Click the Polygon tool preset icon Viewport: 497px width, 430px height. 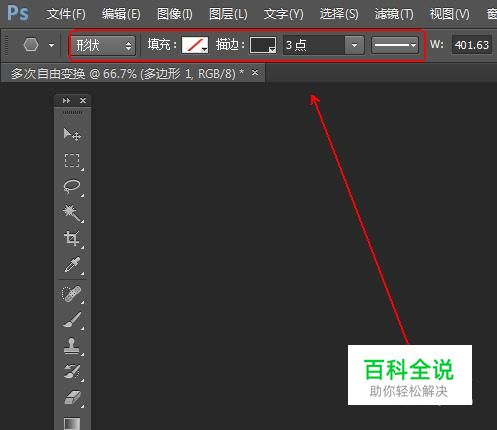[x=31, y=45]
